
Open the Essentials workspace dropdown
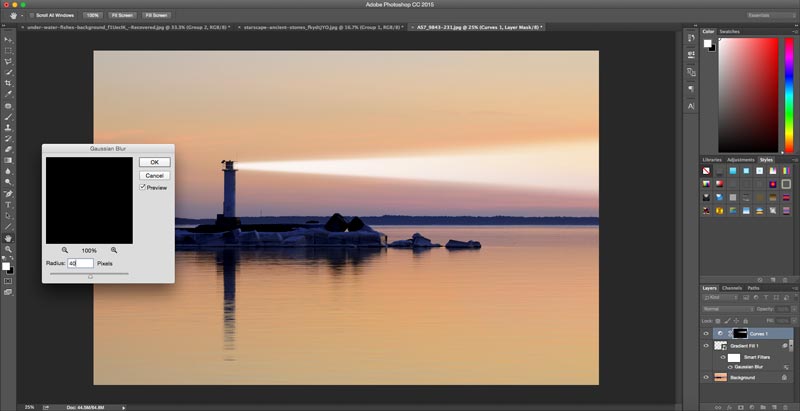(771, 15)
